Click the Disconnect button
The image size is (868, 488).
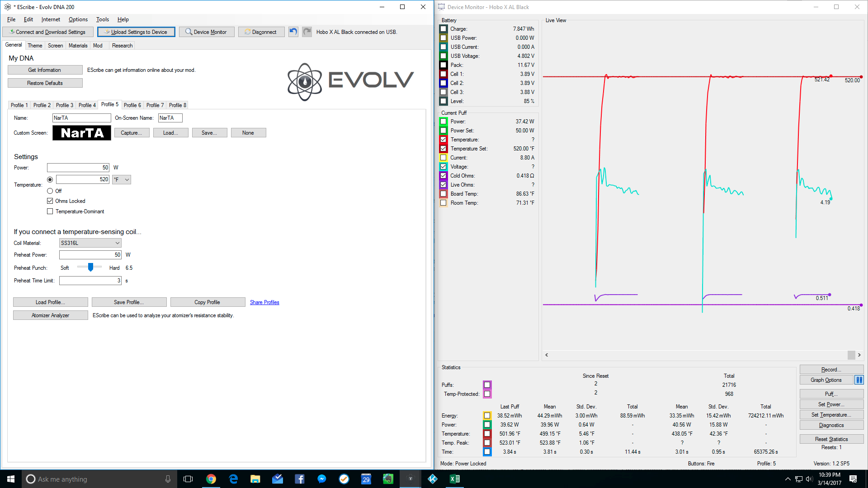[261, 32]
